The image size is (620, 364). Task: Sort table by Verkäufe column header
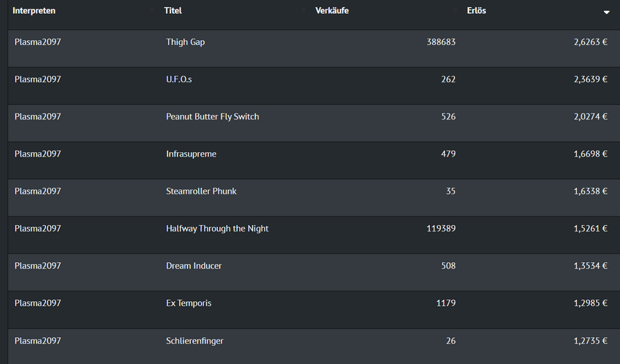[332, 11]
